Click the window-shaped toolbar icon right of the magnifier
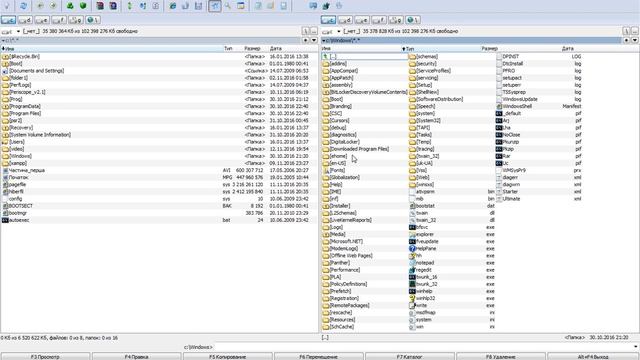This screenshot has width=640, height=360. coord(241,6)
